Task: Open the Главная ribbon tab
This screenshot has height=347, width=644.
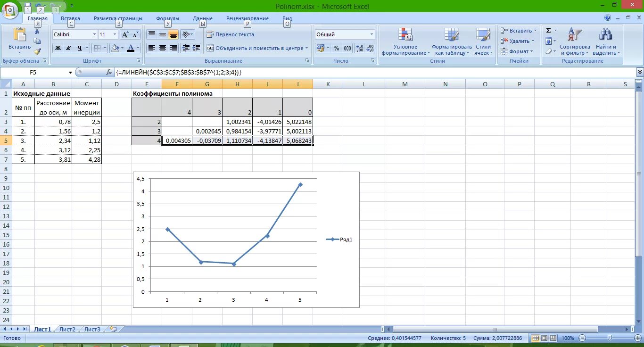Action: 38,18
